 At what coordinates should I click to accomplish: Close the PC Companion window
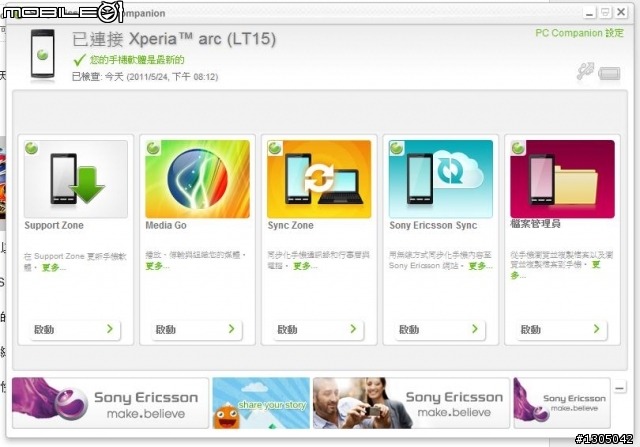621,12
